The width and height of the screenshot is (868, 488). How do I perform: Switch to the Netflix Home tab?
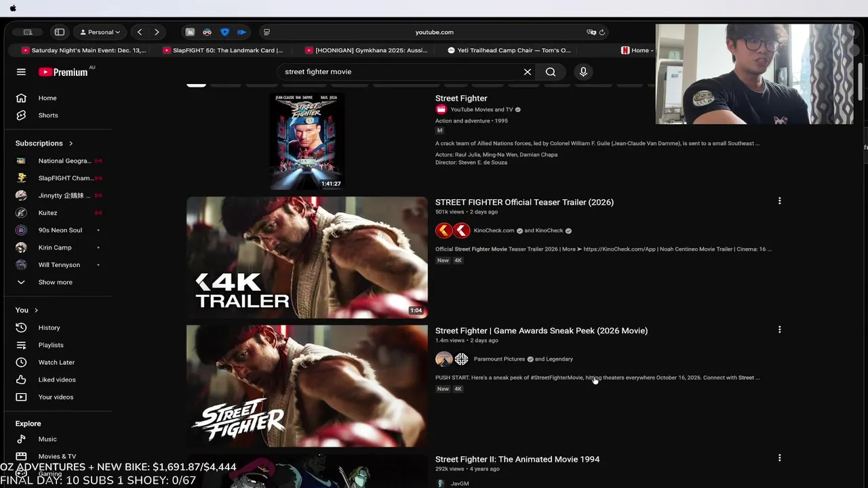[636, 50]
